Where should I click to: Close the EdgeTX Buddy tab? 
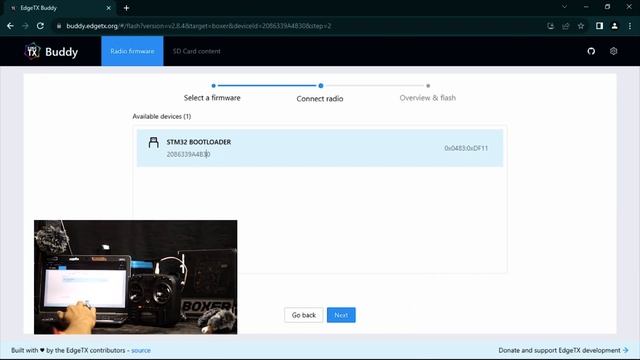pyautogui.click(x=109, y=8)
